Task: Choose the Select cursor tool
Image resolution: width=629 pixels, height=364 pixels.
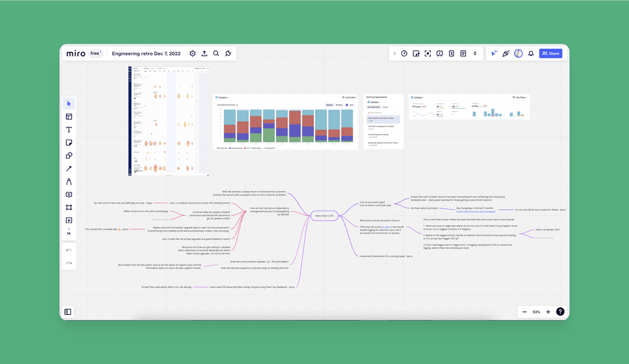Action: [x=69, y=104]
